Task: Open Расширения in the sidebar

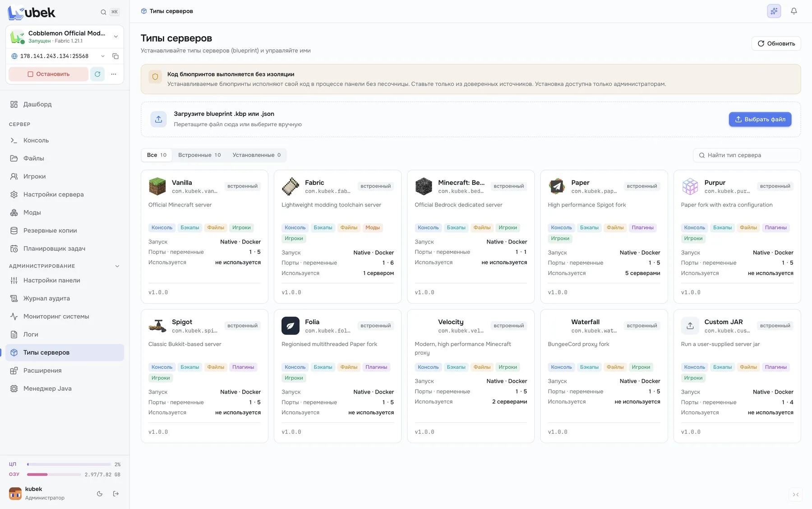Action: [65, 371]
